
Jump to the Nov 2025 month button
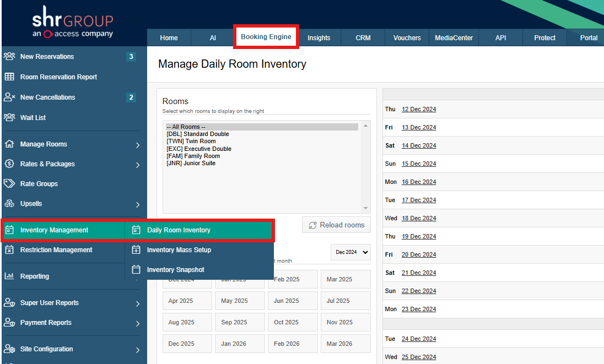346,322
